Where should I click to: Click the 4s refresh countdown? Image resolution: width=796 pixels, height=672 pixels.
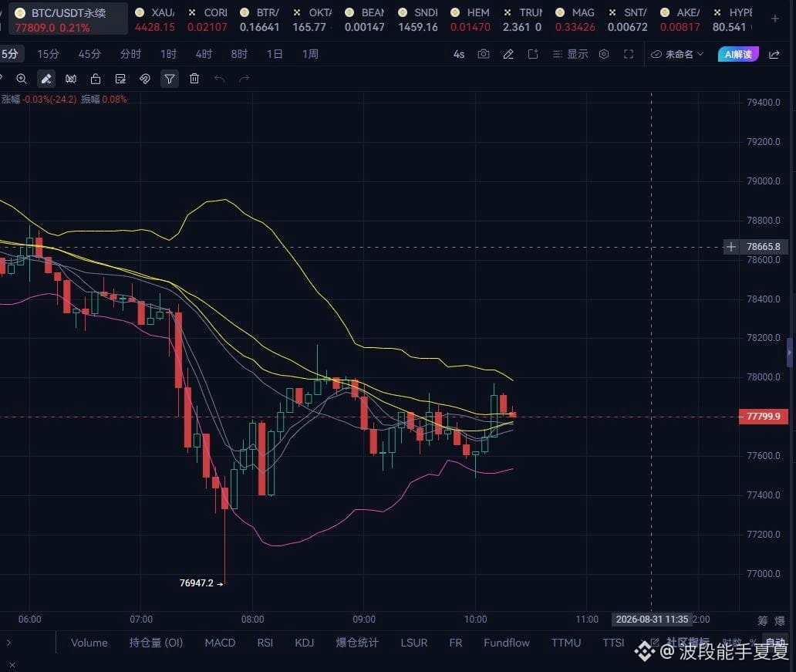click(459, 54)
